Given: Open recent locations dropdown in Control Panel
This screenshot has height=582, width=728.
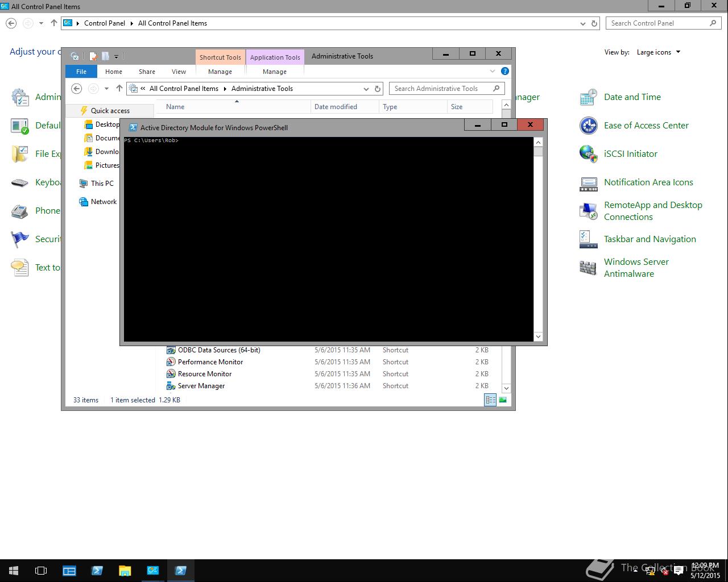Looking at the screenshot, I should coord(41,23).
